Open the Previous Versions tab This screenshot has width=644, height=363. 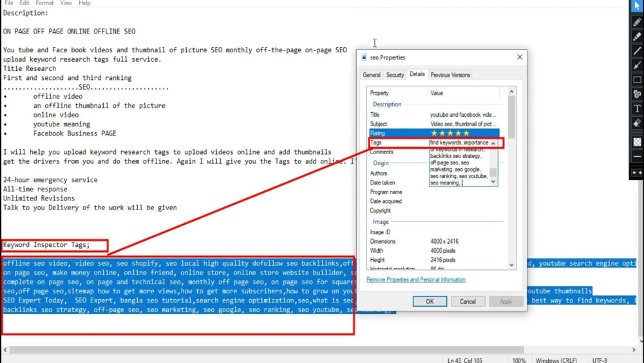point(450,75)
